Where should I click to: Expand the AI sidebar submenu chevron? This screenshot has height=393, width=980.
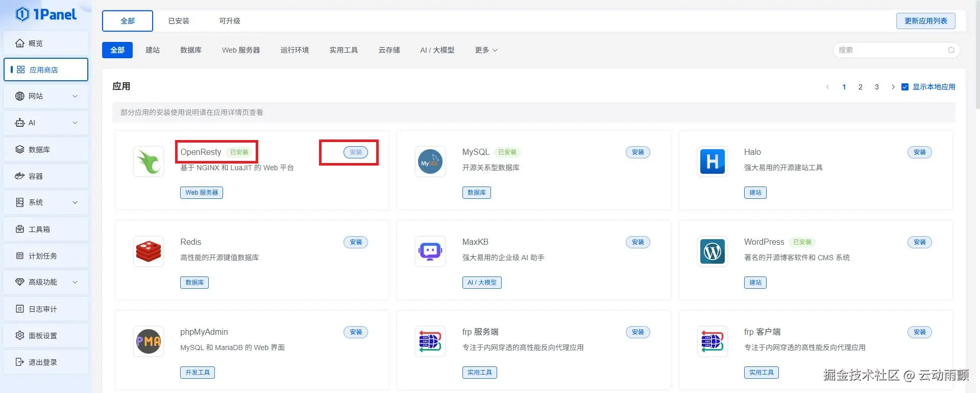point(75,123)
